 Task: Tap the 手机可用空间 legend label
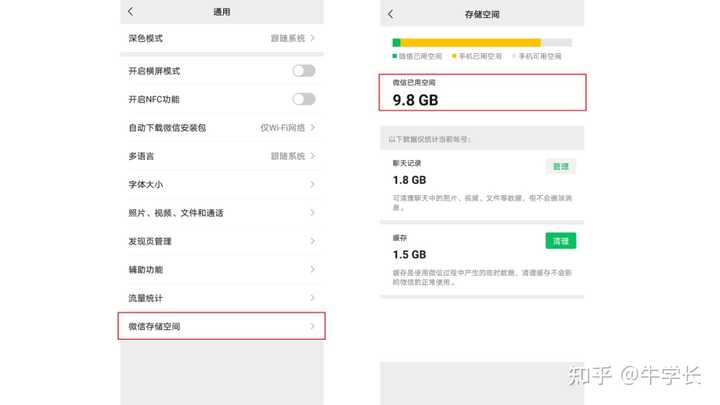pos(540,56)
